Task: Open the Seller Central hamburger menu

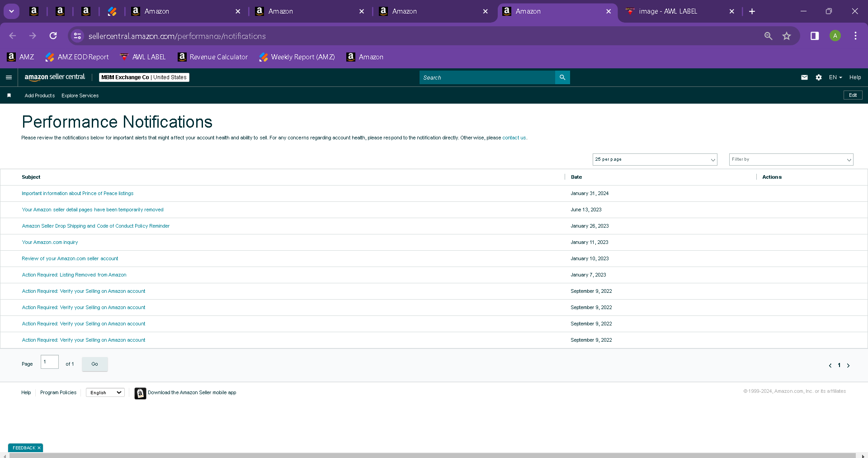Action: 9,77
